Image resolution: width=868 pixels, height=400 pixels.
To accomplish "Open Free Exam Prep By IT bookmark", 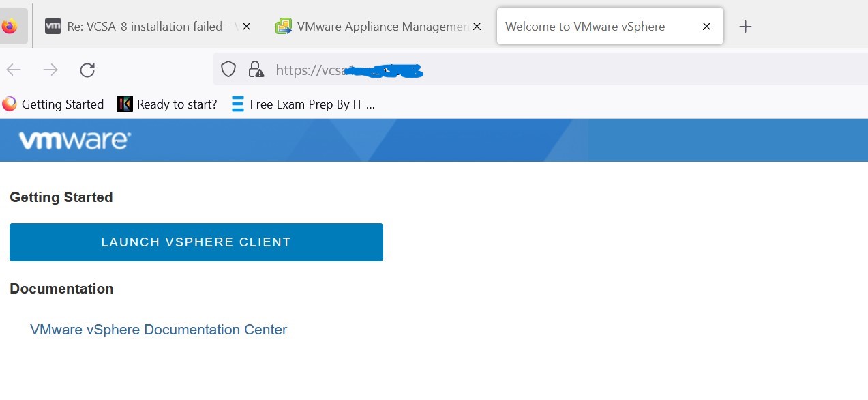I will point(303,104).
